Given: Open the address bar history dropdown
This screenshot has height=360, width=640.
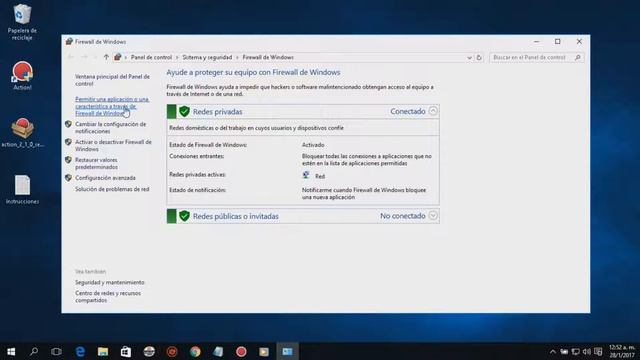Looking at the screenshot, I should click(x=469, y=58).
